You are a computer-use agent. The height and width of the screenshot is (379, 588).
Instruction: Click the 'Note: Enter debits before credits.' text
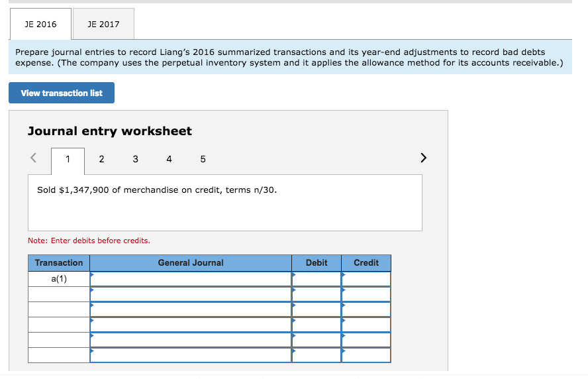(x=89, y=241)
